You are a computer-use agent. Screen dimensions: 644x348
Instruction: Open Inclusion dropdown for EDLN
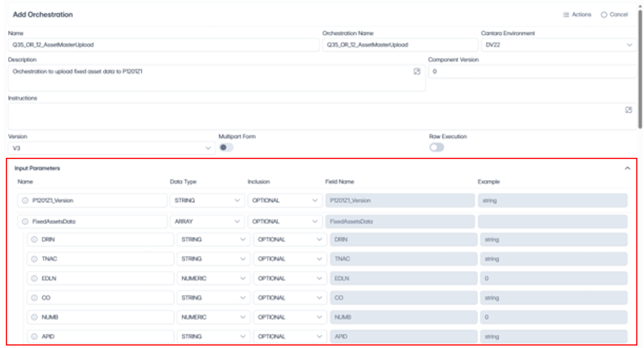tap(290, 278)
